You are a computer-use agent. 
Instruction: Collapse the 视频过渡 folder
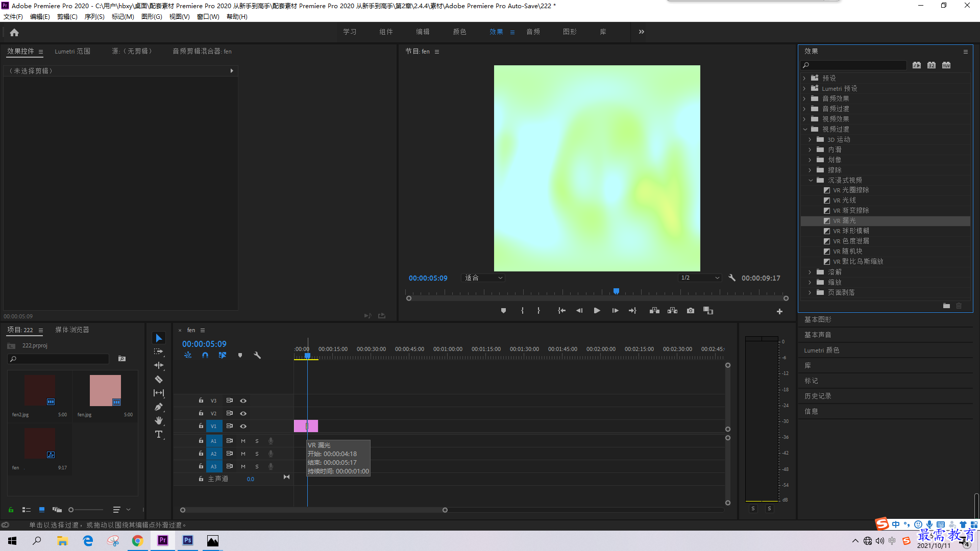tap(805, 129)
